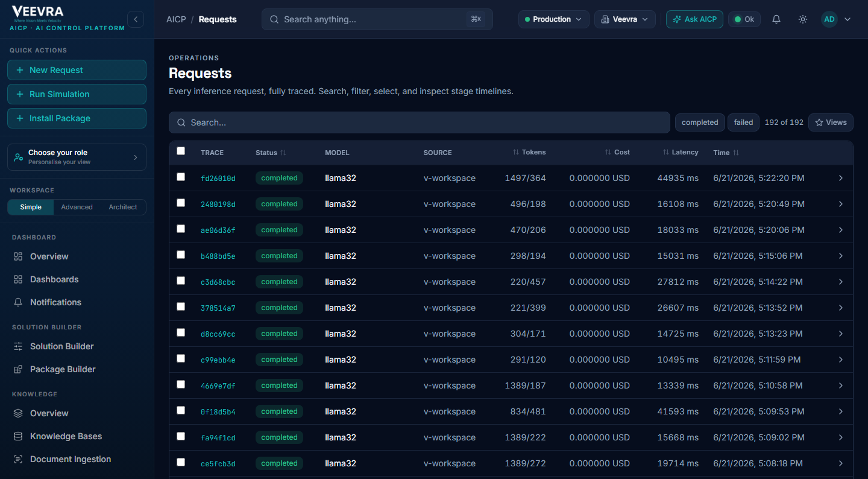
Task: Check the box for trace 378514a7
Action: (x=181, y=306)
